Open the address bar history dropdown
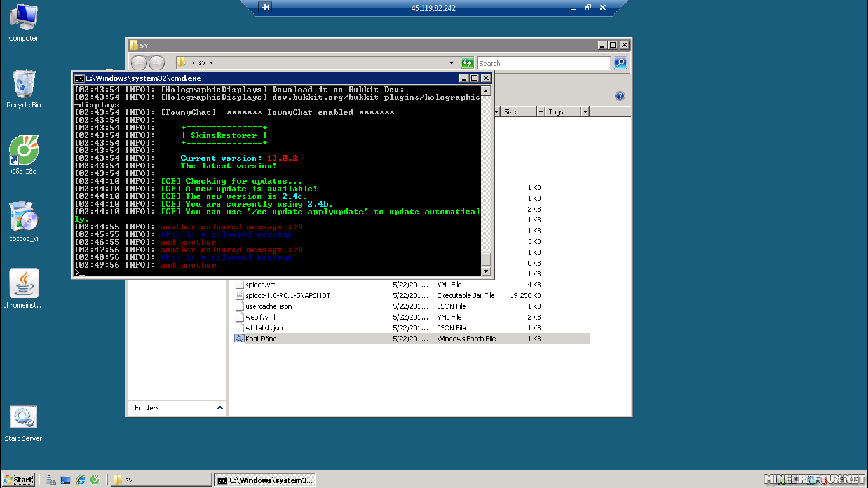 (452, 63)
